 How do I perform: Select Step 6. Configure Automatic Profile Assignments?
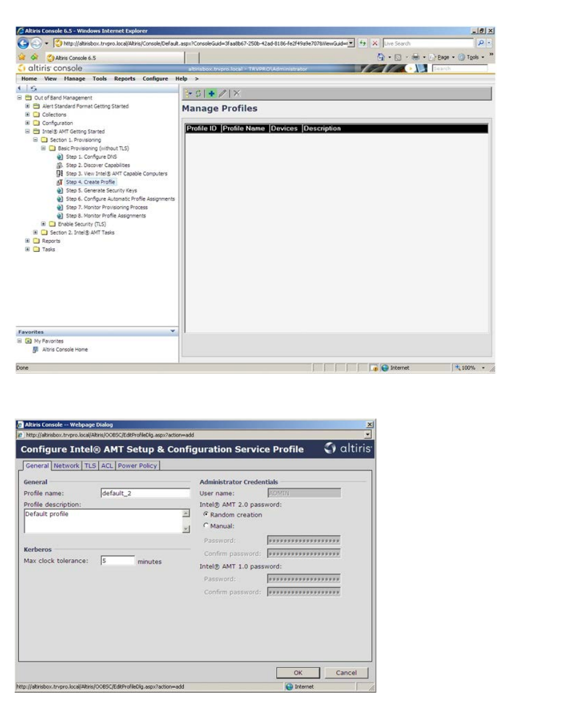pyautogui.click(x=120, y=199)
